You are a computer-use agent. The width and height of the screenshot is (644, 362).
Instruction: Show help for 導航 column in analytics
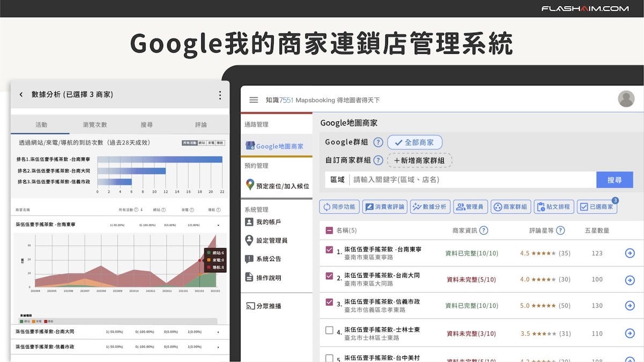click(x=218, y=210)
